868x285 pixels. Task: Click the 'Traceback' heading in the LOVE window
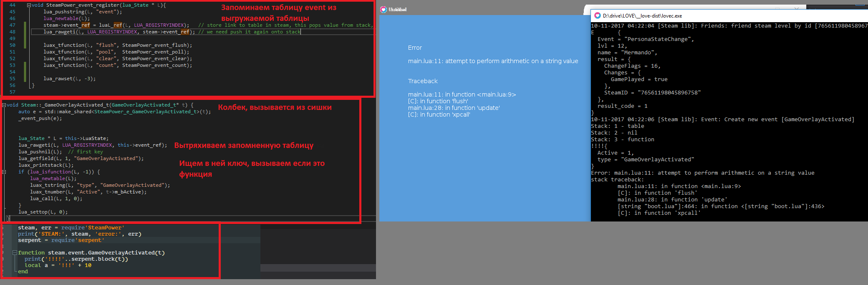coord(423,81)
